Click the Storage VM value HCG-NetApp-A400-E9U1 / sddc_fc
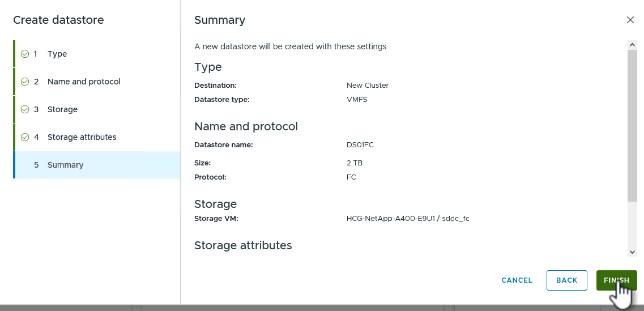Screen dimensions: 644x311 (408, 218)
